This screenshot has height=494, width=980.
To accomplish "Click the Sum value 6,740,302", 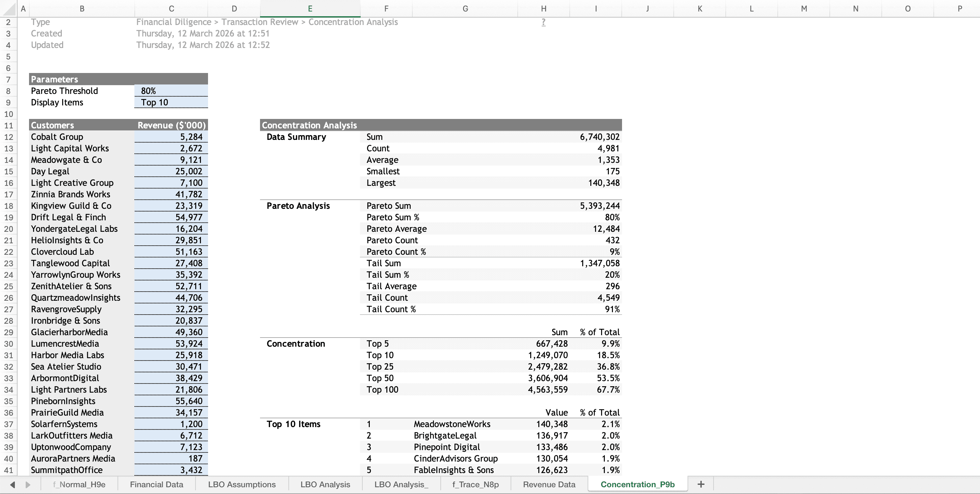I will [x=596, y=137].
